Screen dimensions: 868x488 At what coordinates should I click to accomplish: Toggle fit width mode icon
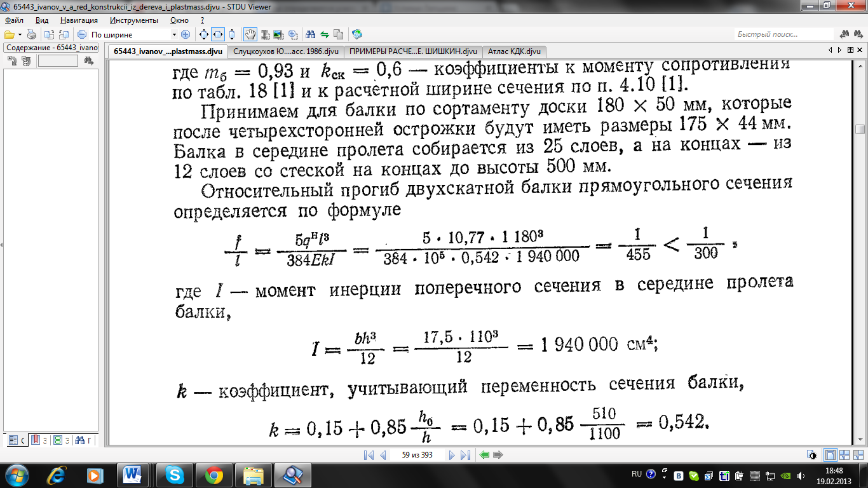point(218,34)
